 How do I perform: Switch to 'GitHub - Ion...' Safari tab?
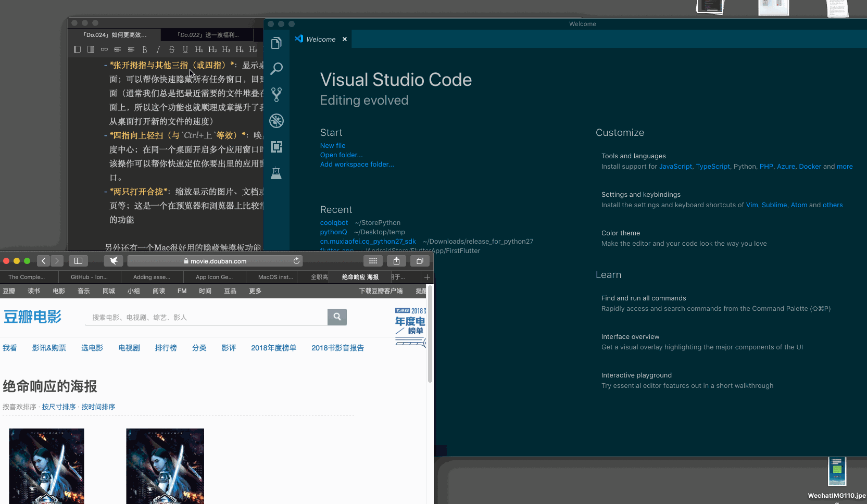pyautogui.click(x=89, y=277)
